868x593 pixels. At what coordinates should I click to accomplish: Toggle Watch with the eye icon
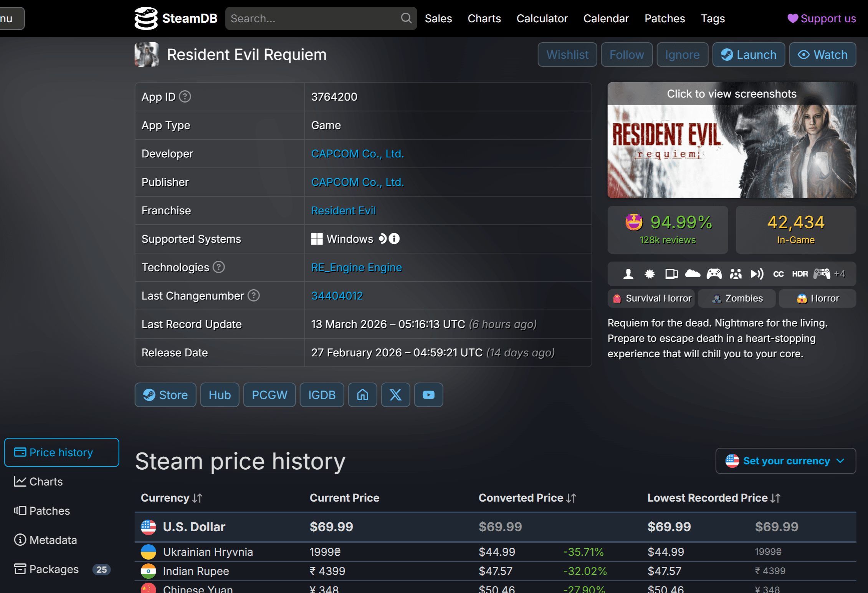tap(823, 55)
